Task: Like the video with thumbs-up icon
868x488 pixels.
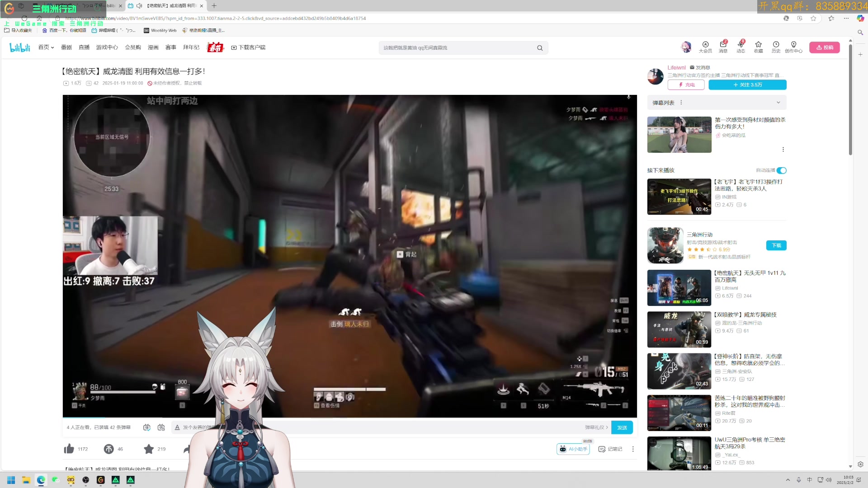Action: (x=69, y=449)
